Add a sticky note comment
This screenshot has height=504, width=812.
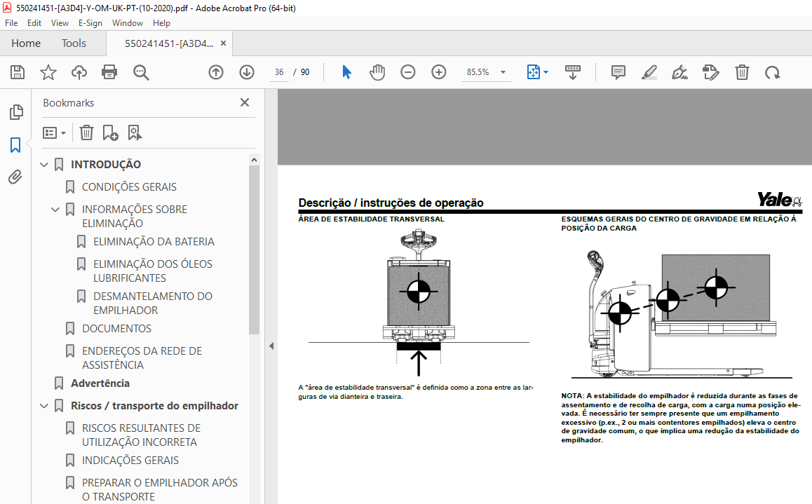(618, 72)
